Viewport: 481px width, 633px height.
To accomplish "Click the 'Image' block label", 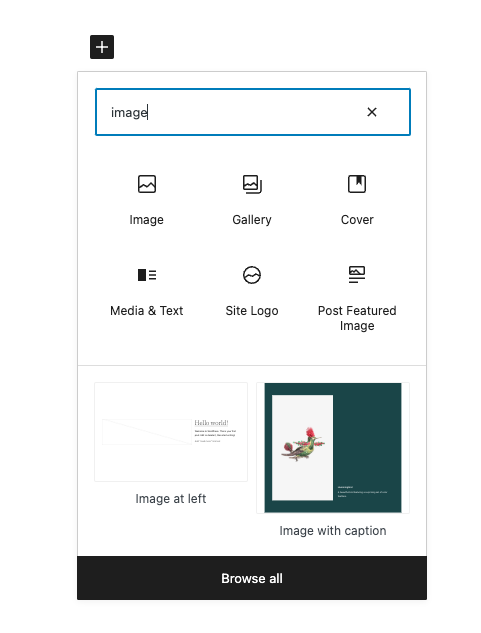I will (x=147, y=220).
